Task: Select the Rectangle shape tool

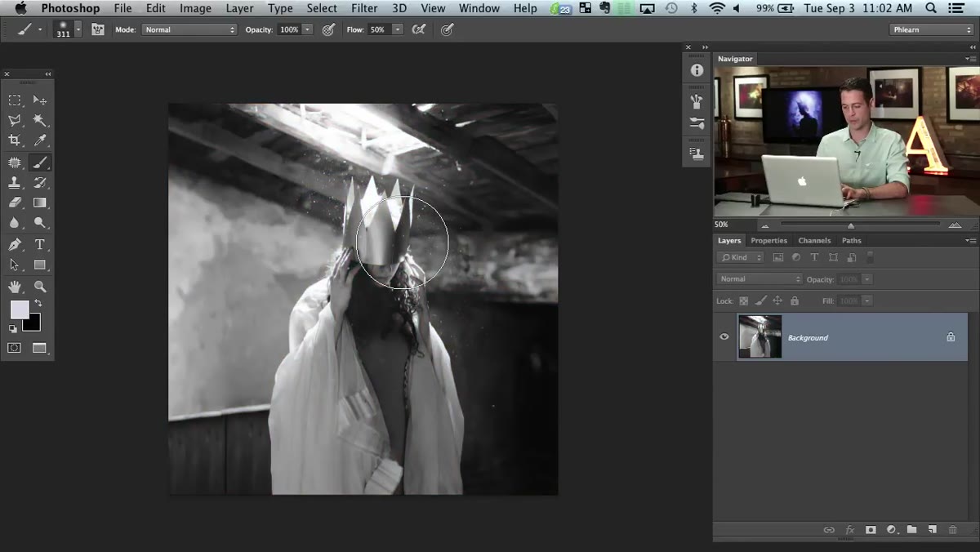Action: 39,265
